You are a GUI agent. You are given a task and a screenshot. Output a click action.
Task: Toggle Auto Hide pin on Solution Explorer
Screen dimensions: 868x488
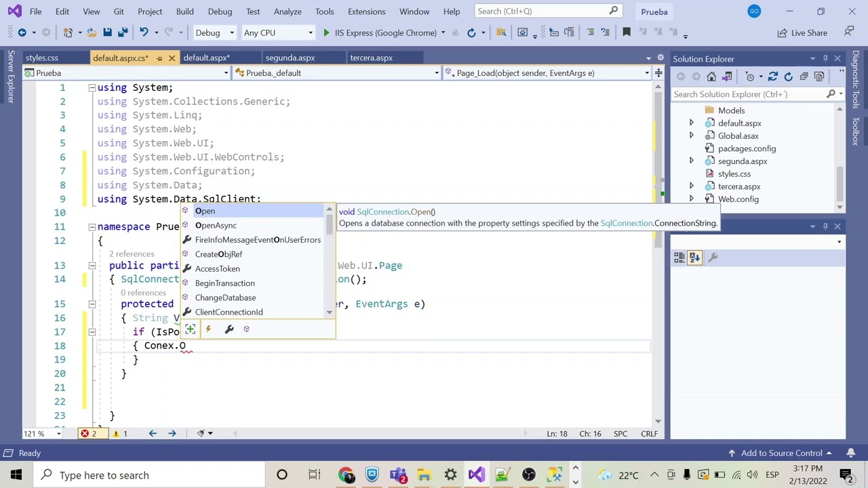click(825, 59)
